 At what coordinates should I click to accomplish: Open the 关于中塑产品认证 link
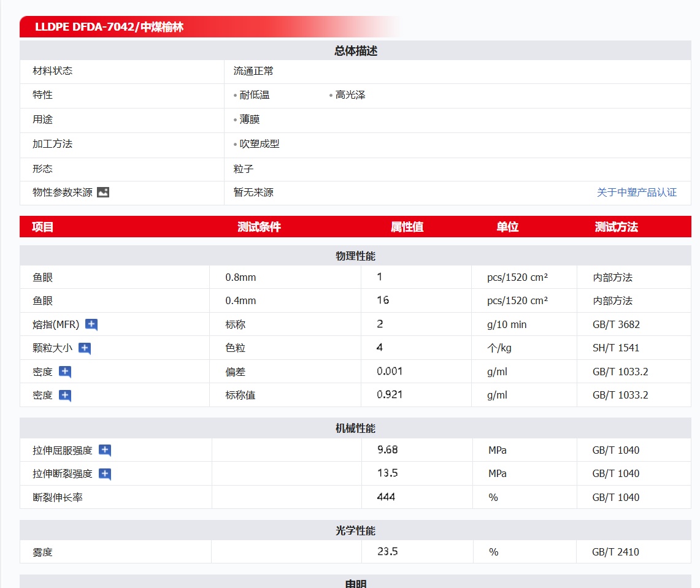pyautogui.click(x=637, y=193)
